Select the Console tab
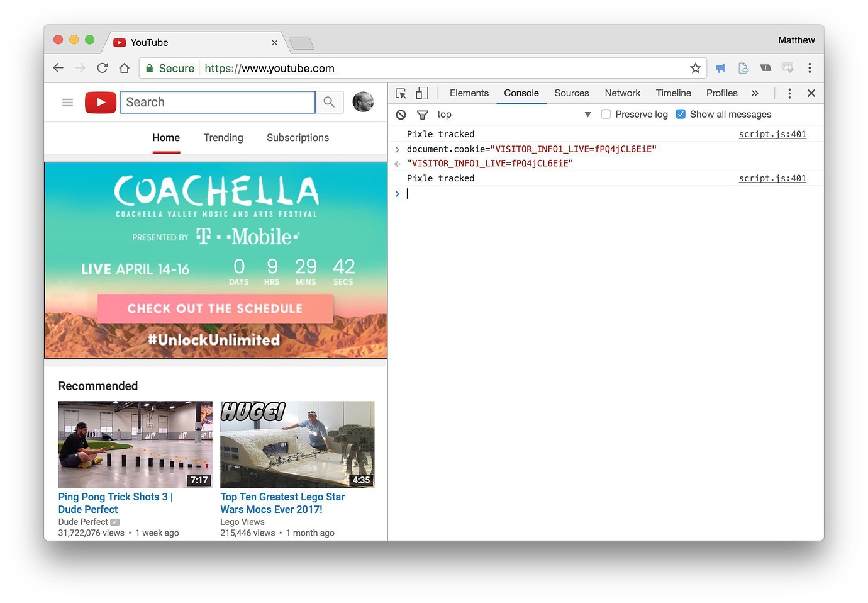 pyautogui.click(x=521, y=93)
